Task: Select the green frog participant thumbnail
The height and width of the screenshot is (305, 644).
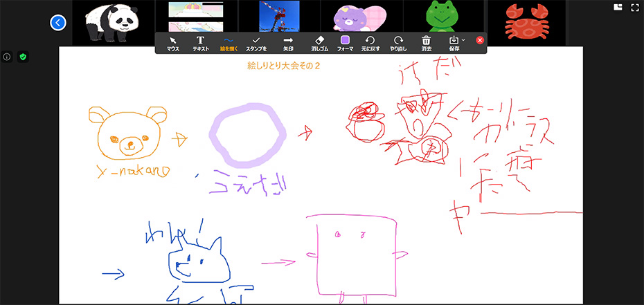Action: [x=445, y=17]
